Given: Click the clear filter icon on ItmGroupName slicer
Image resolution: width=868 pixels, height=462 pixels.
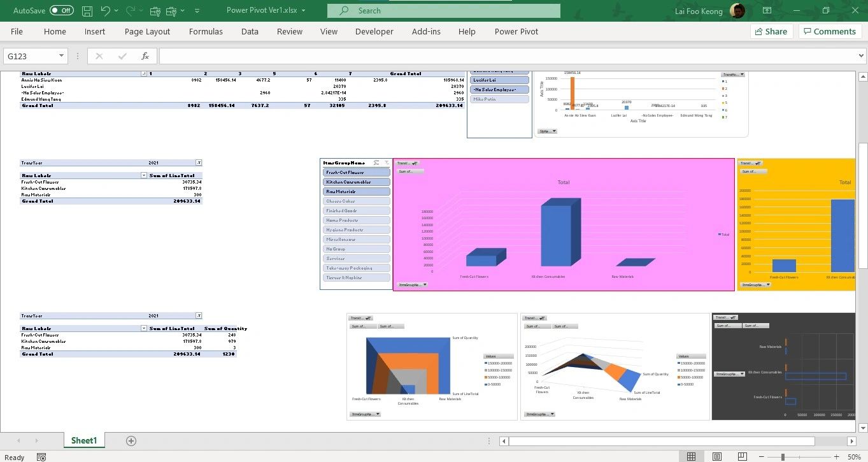Looking at the screenshot, I should click(x=387, y=164).
